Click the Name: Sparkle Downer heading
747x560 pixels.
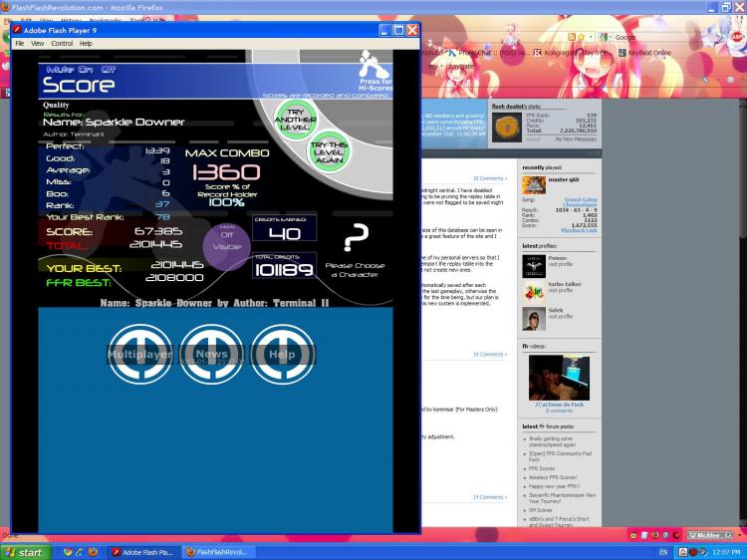114,122
